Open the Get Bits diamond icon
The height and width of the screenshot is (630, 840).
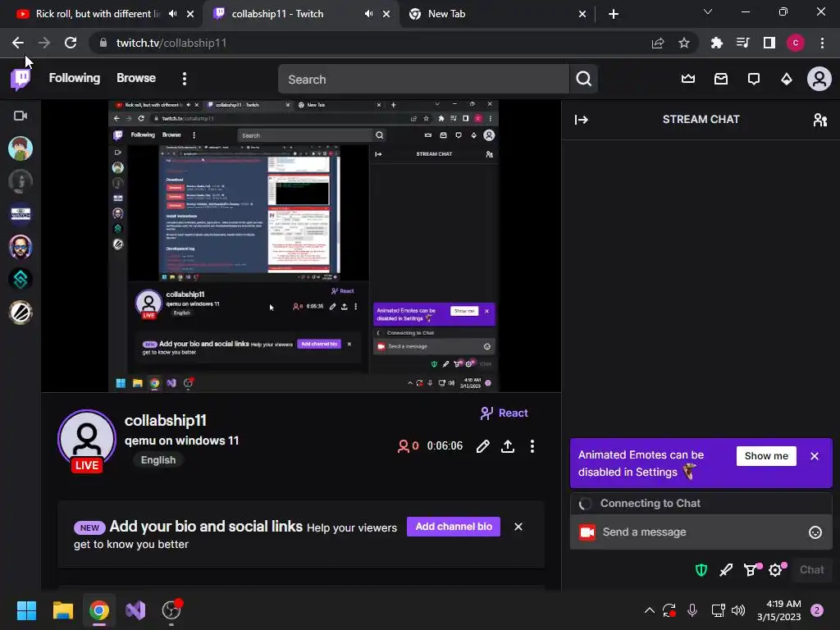(787, 80)
